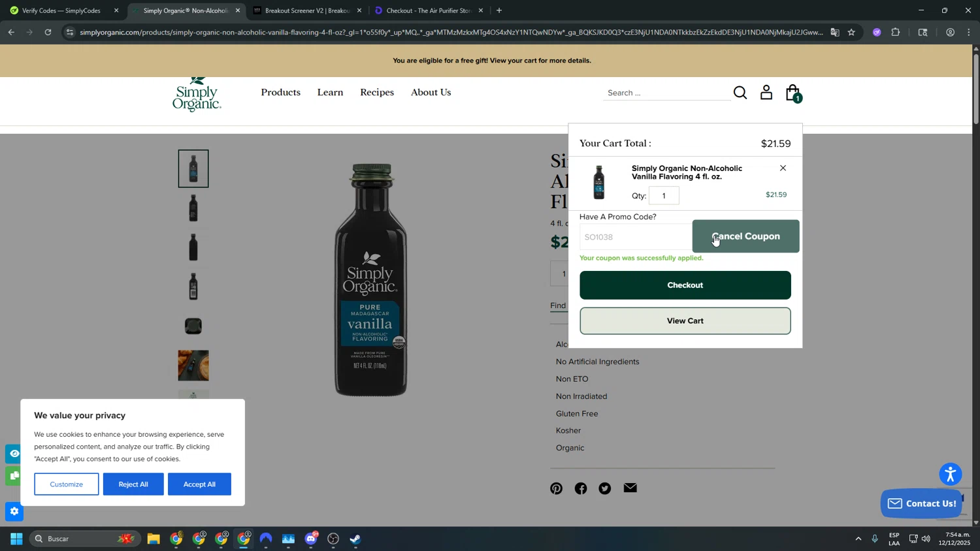Viewport: 980px width, 551px height.
Task: Open Windows Start menu
Action: (x=16, y=539)
